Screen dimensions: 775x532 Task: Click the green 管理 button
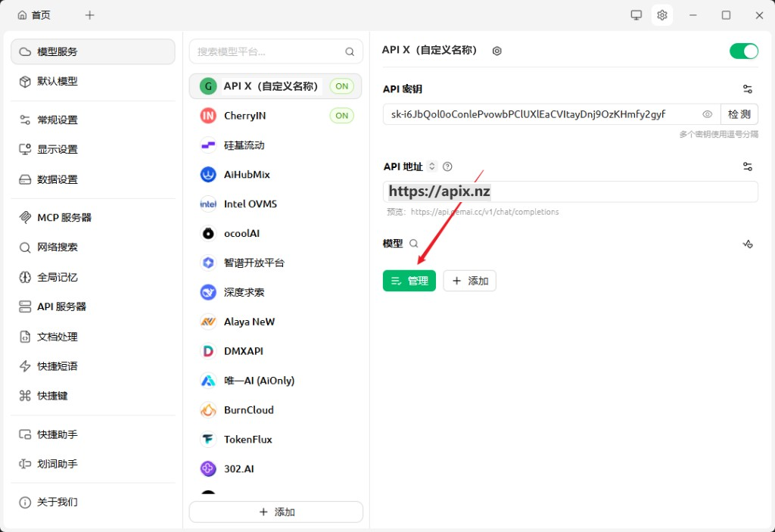[409, 281]
